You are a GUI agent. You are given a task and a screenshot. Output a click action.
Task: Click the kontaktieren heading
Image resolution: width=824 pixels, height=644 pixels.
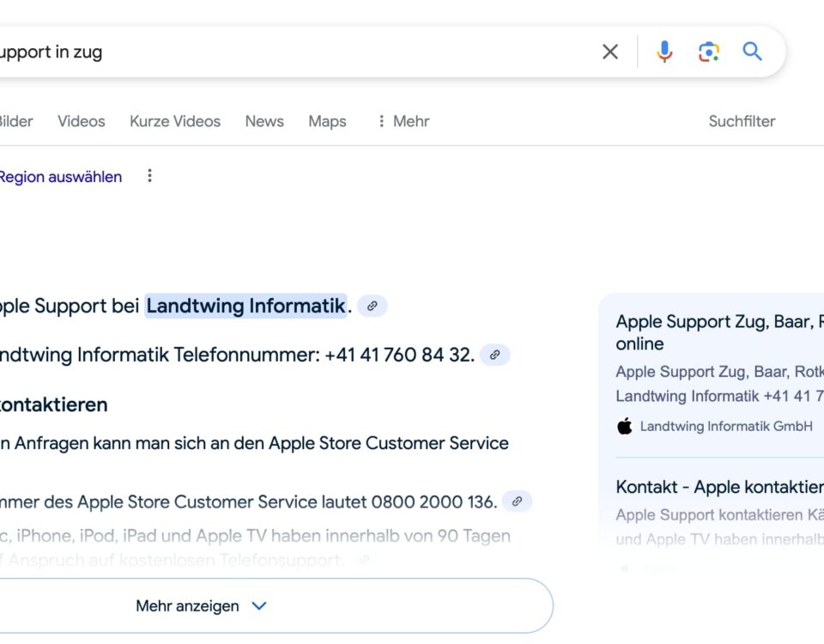coord(53,404)
